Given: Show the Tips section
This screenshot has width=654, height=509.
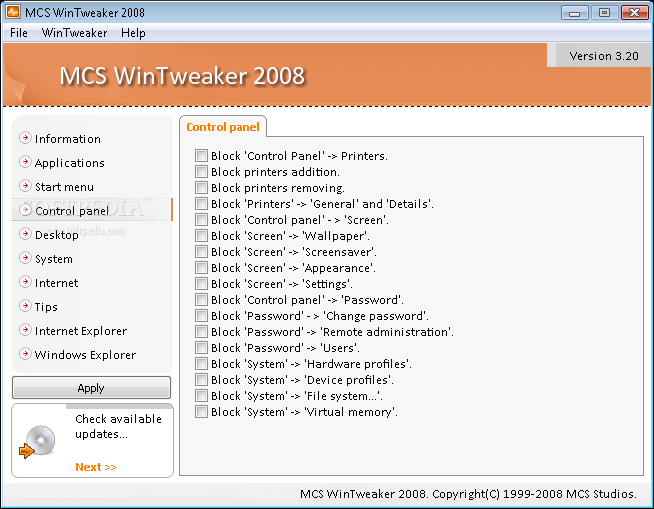Looking at the screenshot, I should 46,307.
